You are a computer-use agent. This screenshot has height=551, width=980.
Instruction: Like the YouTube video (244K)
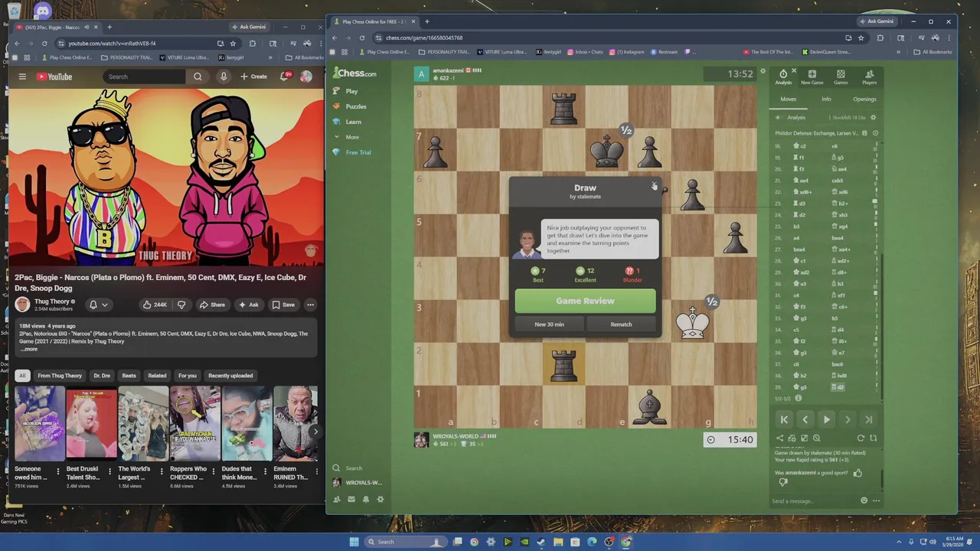coord(155,305)
